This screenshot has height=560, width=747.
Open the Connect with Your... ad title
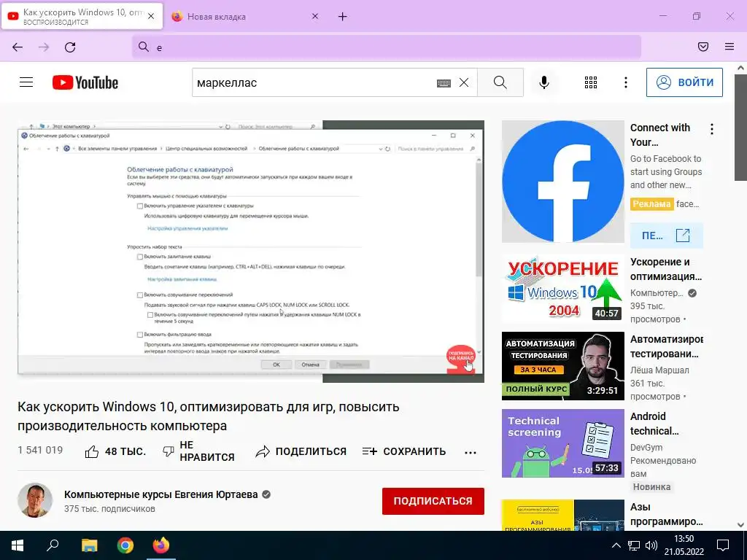click(660, 135)
